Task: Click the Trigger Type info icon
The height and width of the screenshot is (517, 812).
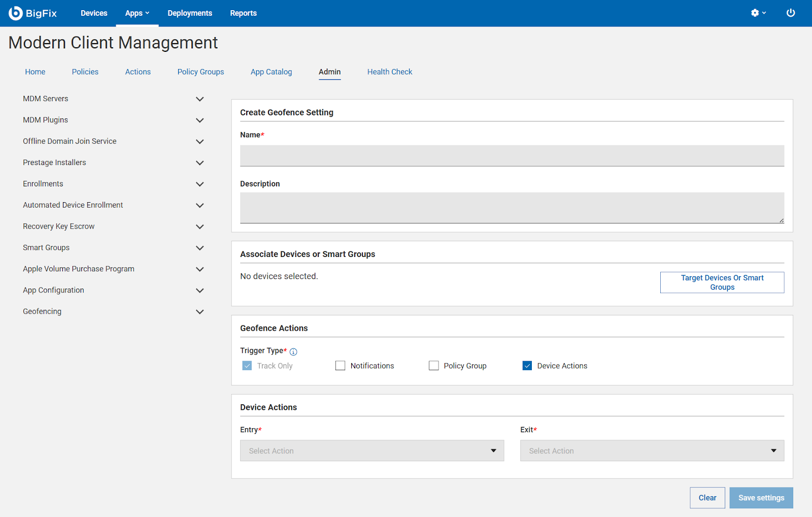Action: pyautogui.click(x=293, y=352)
